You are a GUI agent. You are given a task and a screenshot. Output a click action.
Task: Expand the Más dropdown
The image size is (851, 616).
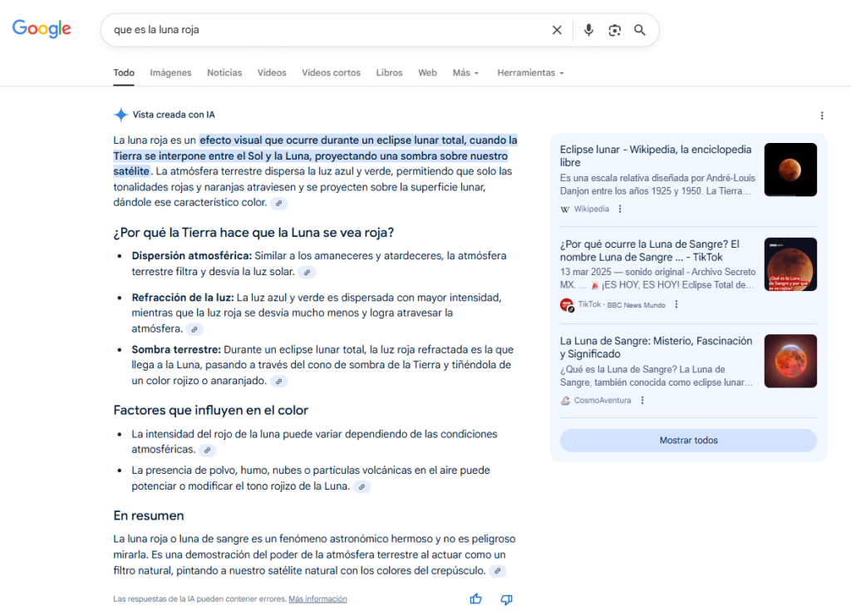tap(465, 73)
